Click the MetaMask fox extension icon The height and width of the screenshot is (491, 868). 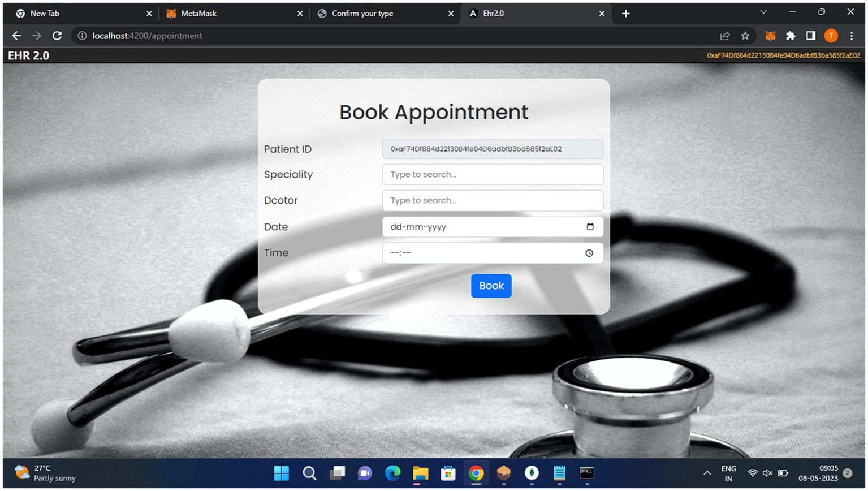pyautogui.click(x=770, y=36)
